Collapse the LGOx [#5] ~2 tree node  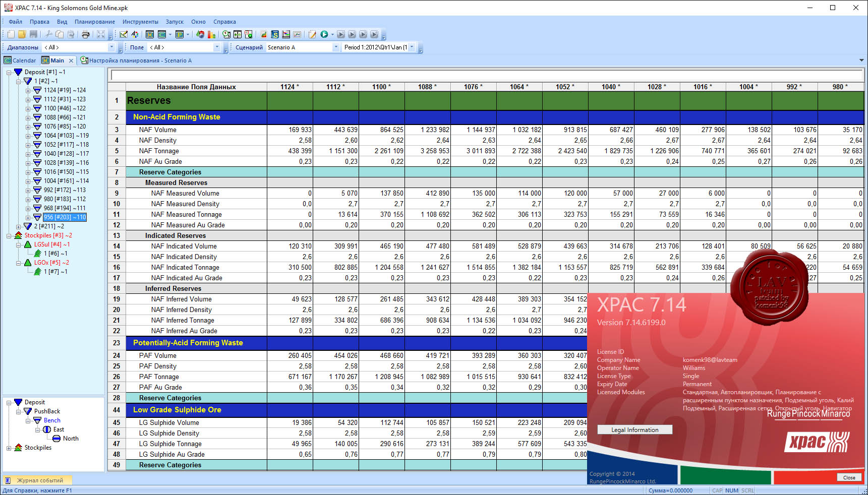19,263
